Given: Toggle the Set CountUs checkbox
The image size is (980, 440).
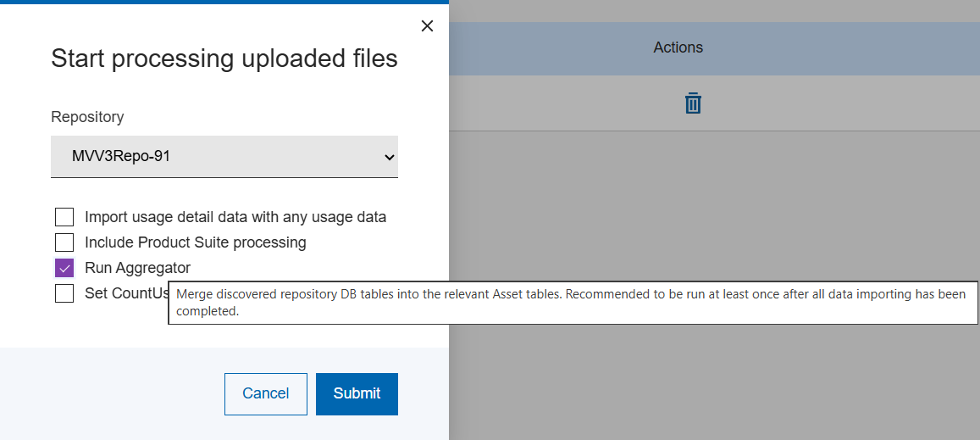Looking at the screenshot, I should point(64,293).
